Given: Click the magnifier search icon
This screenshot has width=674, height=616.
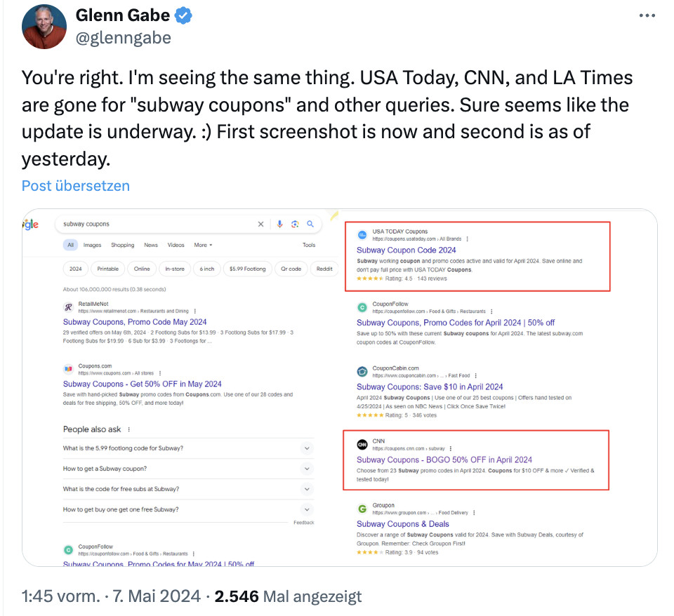Looking at the screenshot, I should tap(312, 223).
